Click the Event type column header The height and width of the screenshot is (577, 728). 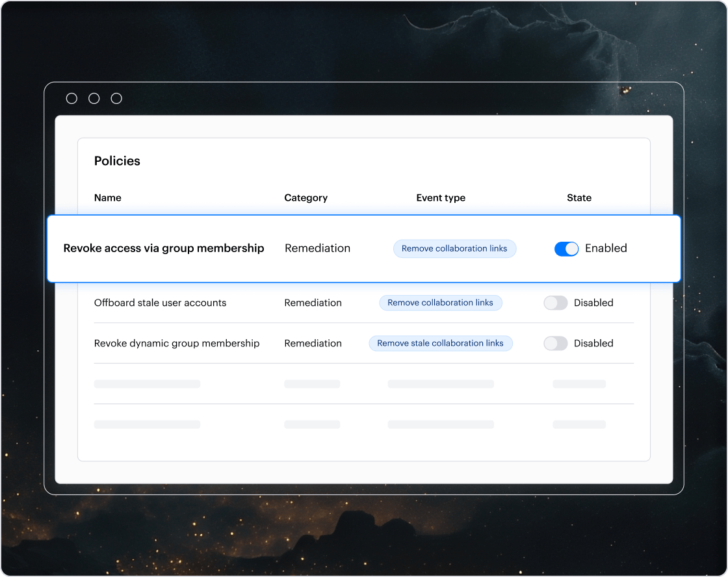click(x=441, y=198)
